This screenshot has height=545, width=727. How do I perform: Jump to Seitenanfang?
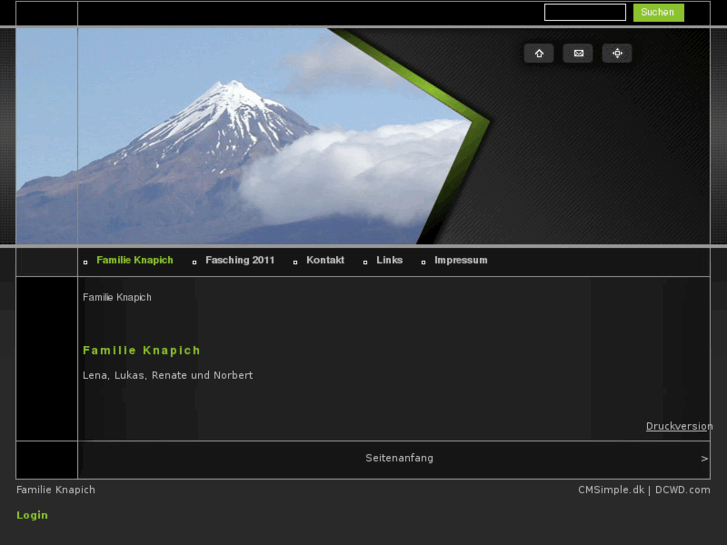399,458
